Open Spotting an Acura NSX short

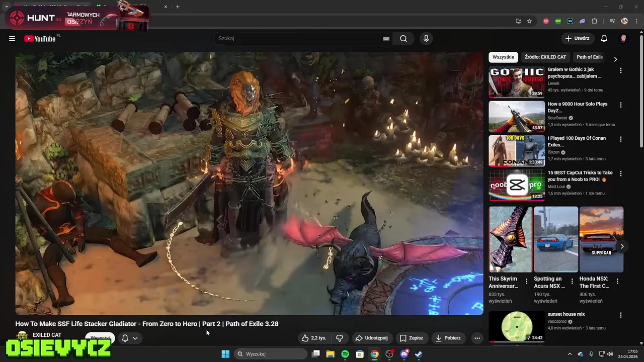point(555,239)
